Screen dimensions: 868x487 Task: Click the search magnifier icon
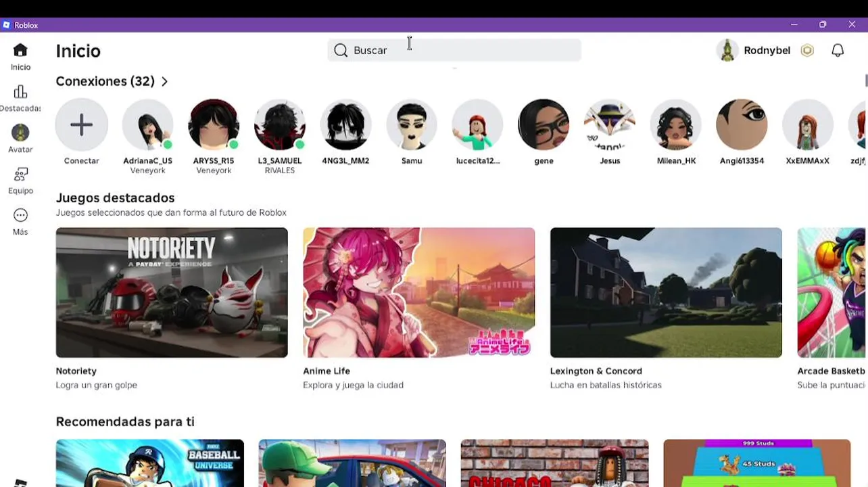tap(341, 50)
